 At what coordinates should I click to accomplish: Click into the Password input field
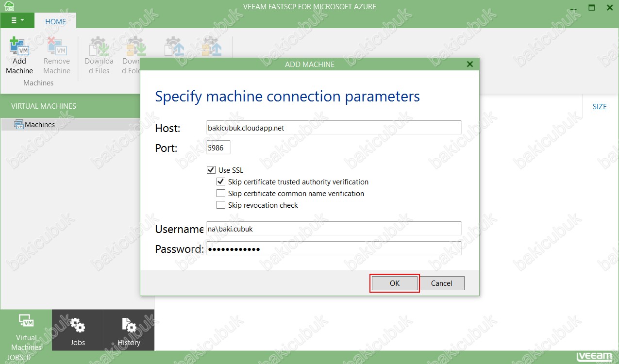(x=334, y=248)
